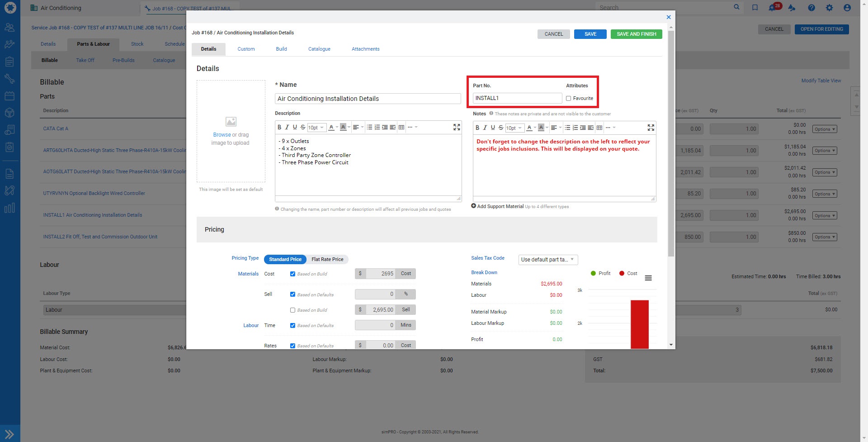
Task: Apply strikethrough in the Notes editor toolbar
Action: pyautogui.click(x=500, y=128)
